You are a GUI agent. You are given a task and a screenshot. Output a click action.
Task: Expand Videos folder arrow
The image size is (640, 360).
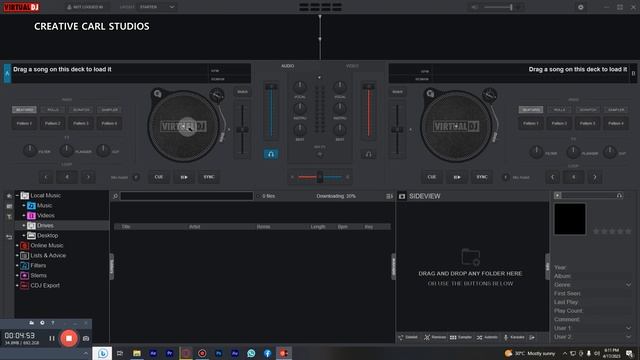(24, 216)
